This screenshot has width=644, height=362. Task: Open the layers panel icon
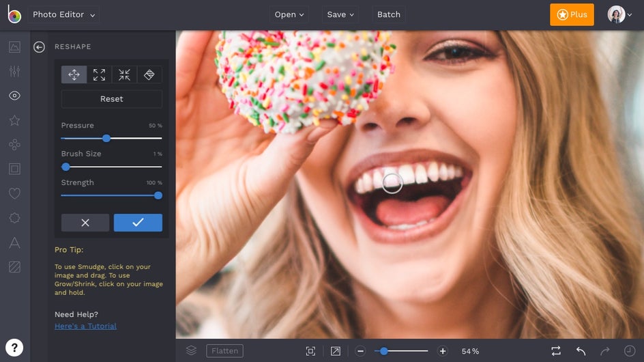click(x=191, y=350)
